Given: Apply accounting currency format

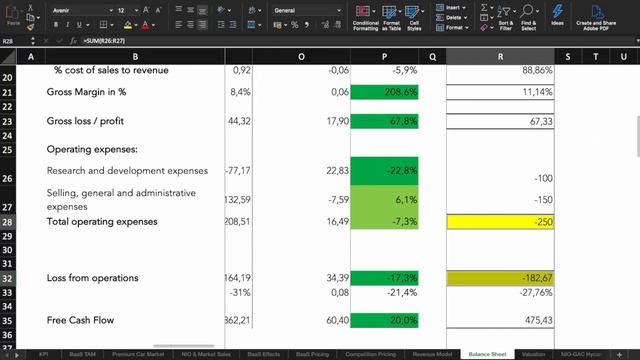Looking at the screenshot, I should 279,25.
